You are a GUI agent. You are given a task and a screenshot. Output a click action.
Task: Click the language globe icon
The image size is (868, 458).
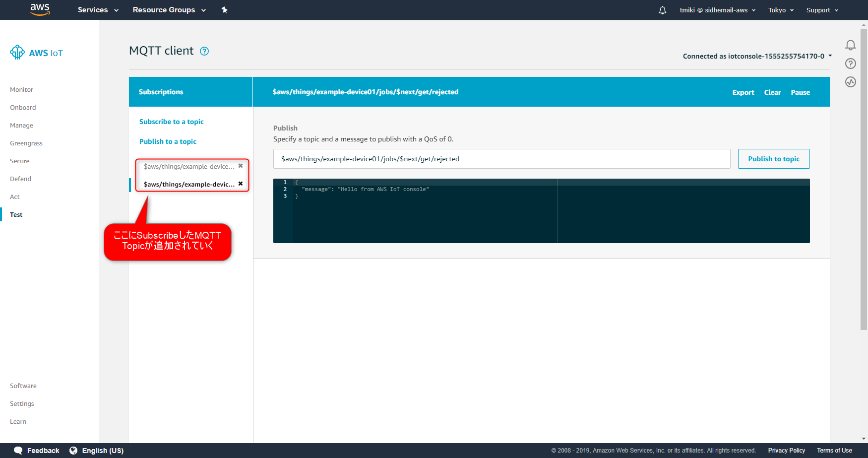pyautogui.click(x=73, y=451)
